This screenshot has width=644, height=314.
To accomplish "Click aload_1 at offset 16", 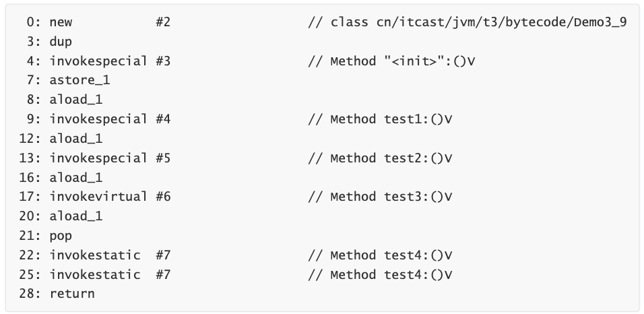I will [x=75, y=177].
